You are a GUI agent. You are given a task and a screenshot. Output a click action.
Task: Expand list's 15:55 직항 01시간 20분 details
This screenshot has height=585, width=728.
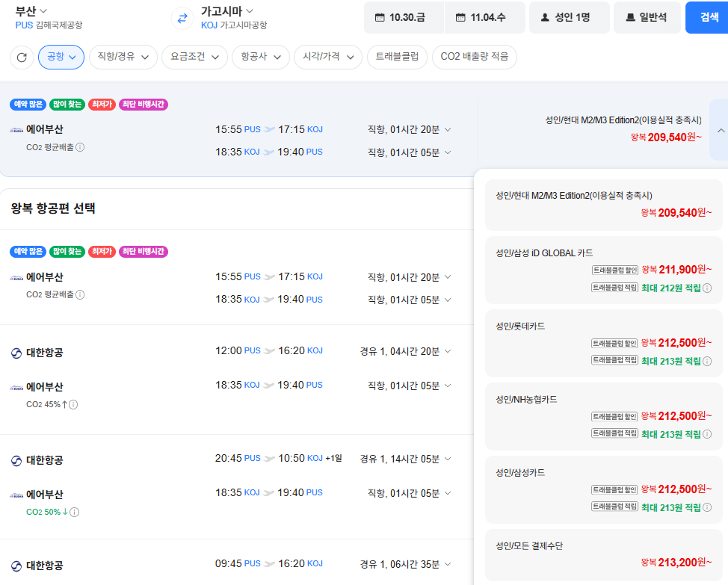pos(448,277)
